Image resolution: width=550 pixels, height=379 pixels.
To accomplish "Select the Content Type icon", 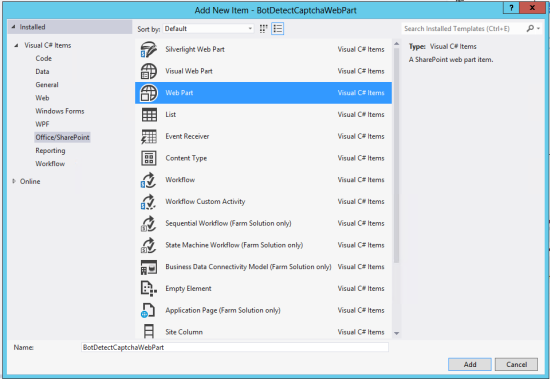I will click(149, 158).
